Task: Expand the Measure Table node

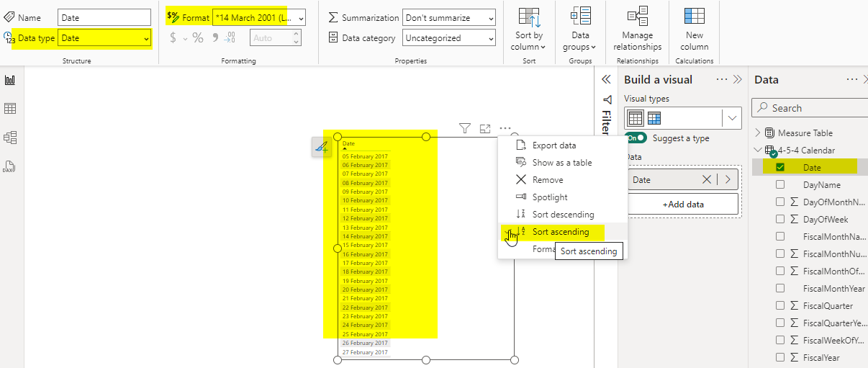Action: coord(758,133)
